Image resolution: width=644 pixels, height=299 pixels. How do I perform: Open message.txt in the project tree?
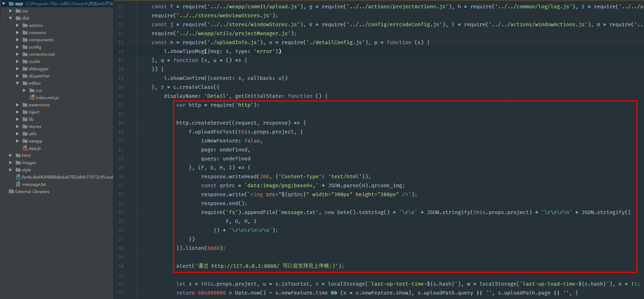[34, 184]
